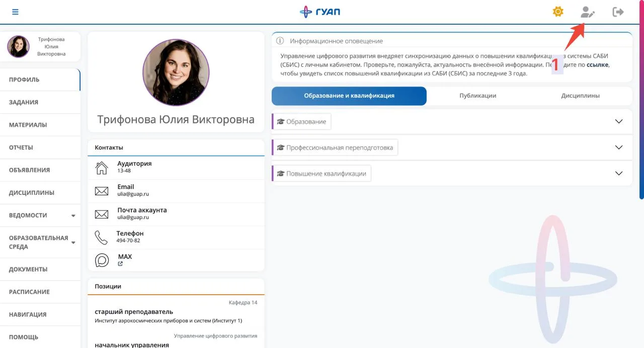Image resolution: width=644 pixels, height=348 pixels.
Task: Go to ОТЧЕТЫ in the sidebar
Action: tap(40, 148)
